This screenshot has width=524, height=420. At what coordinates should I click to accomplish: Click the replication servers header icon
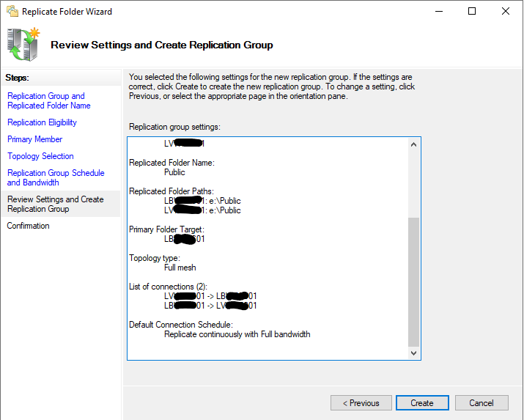23,45
